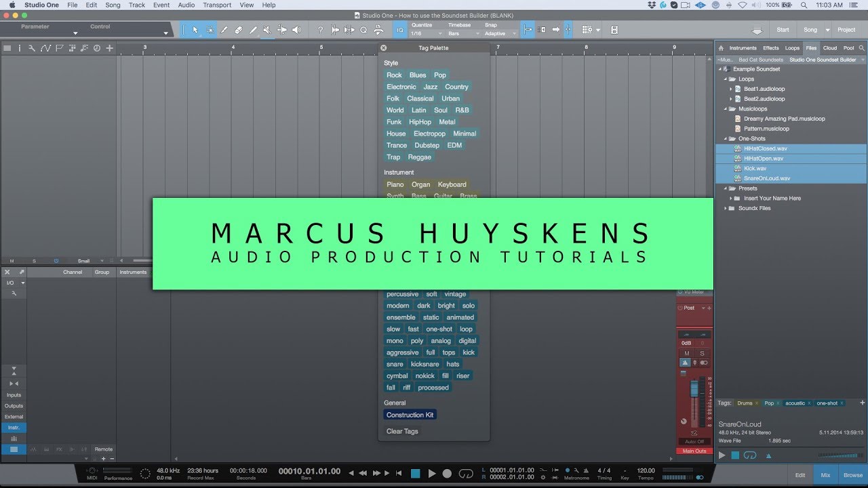This screenshot has height=488, width=868.
Task: Close the Tag Palette
Action: point(383,48)
